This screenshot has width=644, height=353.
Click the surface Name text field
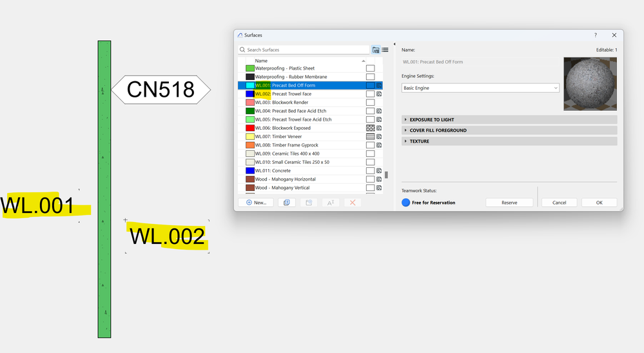tap(480, 62)
